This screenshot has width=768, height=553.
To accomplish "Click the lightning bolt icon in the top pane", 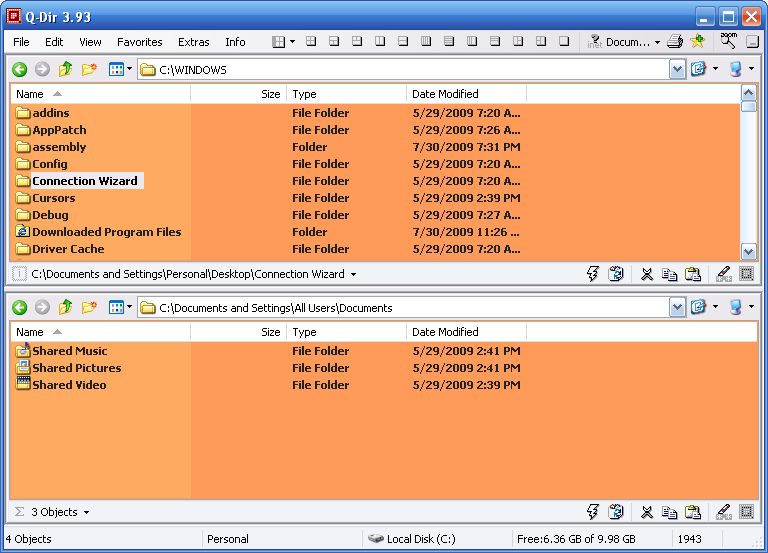I will pyautogui.click(x=593, y=274).
